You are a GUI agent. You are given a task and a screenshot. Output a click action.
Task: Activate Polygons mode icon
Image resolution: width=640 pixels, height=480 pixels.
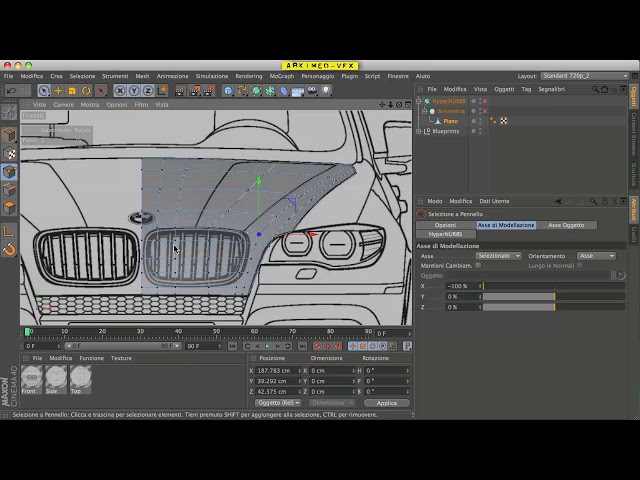pyautogui.click(x=9, y=208)
